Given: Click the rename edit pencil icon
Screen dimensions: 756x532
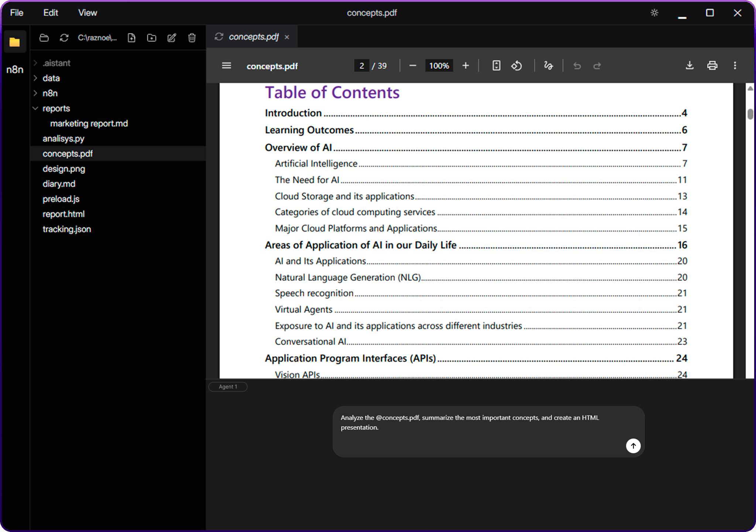Looking at the screenshot, I should [x=172, y=38].
